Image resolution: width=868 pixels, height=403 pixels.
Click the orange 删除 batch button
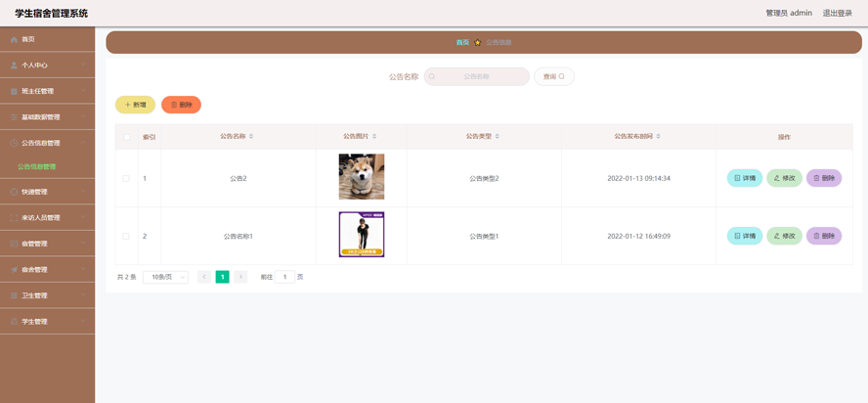pos(181,105)
